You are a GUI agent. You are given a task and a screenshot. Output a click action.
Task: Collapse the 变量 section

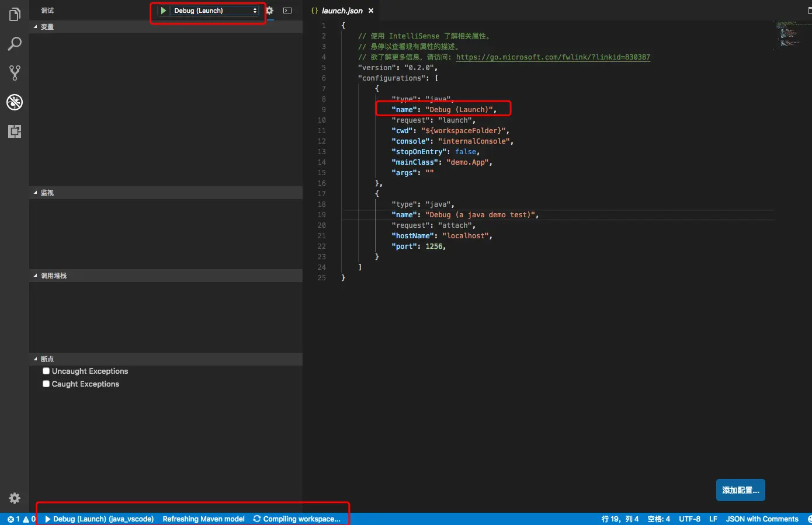(166, 27)
